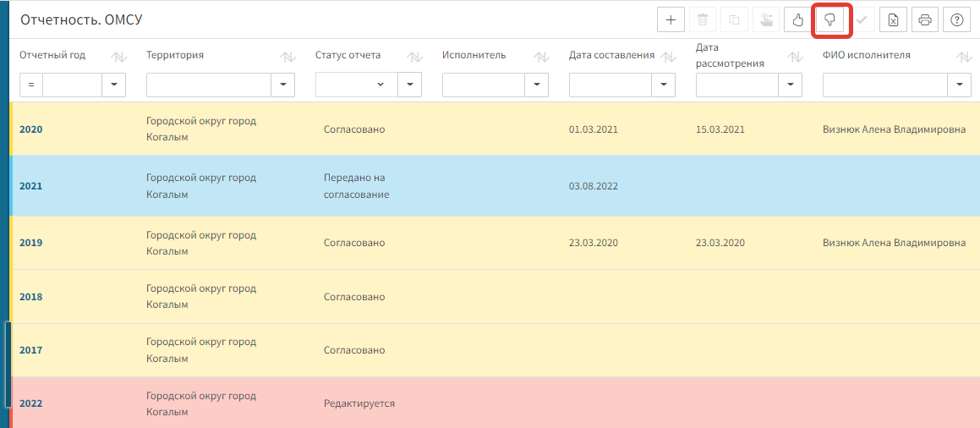Screen dimensions: 980x428
Task: Click the Отчетный год filter input
Action: (72, 85)
